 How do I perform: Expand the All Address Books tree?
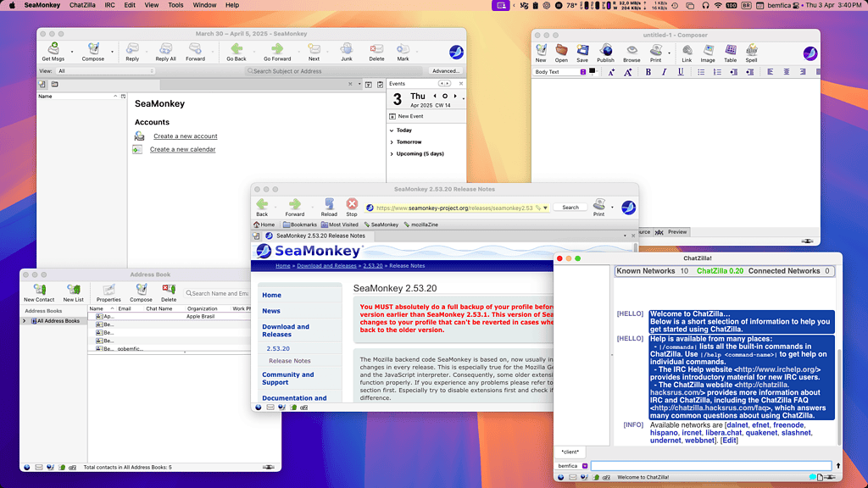[x=25, y=321]
